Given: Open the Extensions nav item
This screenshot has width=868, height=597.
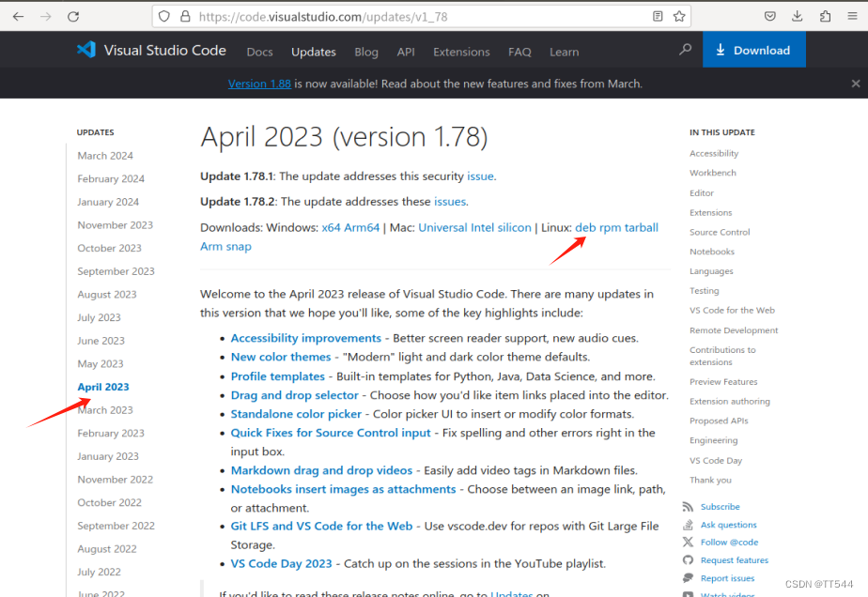Looking at the screenshot, I should pyautogui.click(x=461, y=52).
